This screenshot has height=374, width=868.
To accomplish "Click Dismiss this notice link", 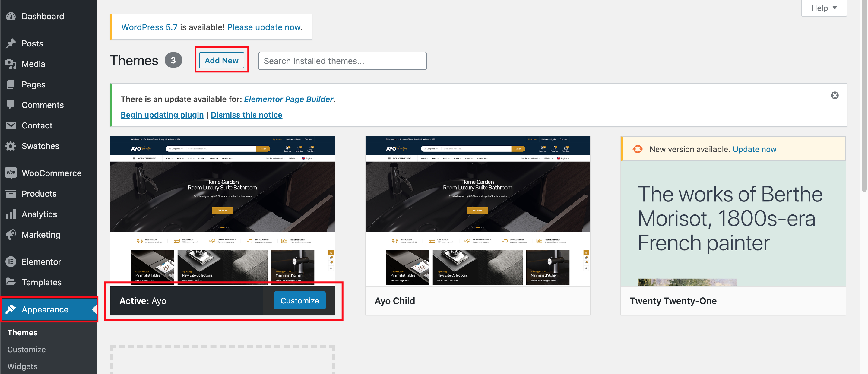I will pyautogui.click(x=246, y=115).
